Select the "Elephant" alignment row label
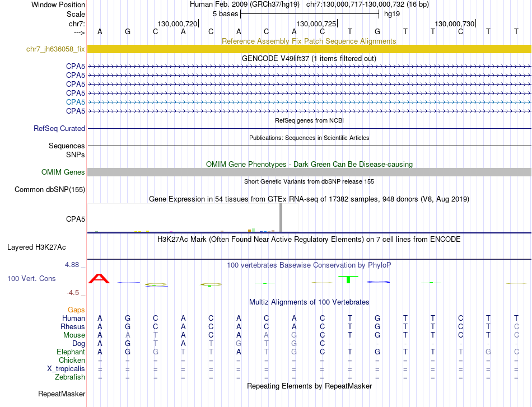Screen dimensions: 532x407 coord(71,352)
